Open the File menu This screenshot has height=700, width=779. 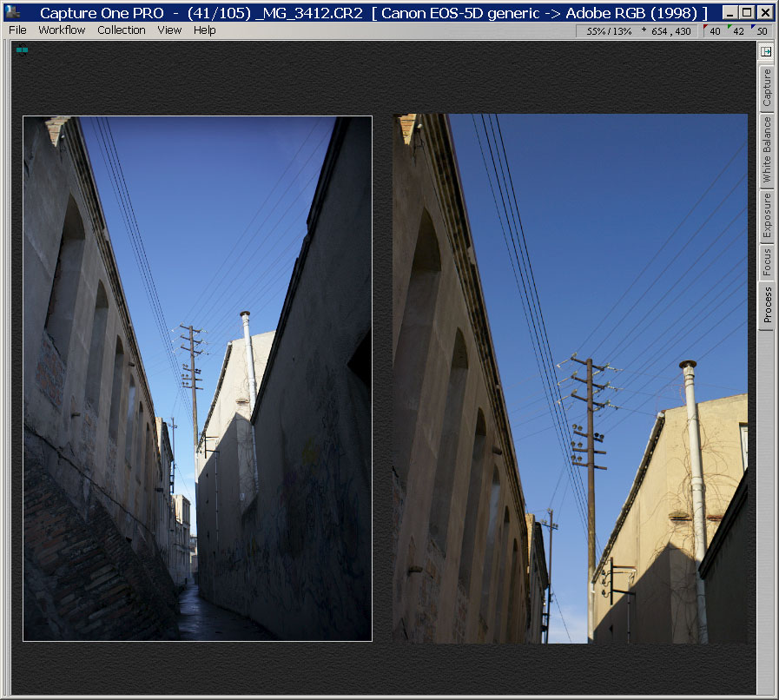coord(18,30)
